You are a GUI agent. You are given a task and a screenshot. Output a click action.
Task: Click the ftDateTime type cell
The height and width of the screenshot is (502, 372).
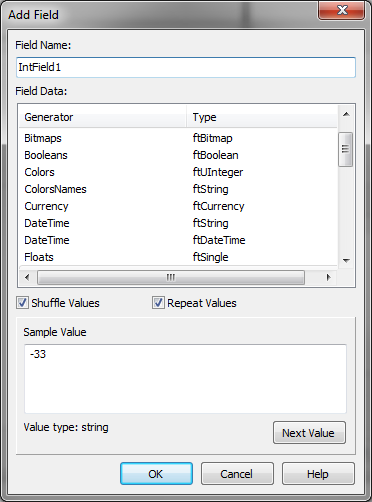click(219, 240)
